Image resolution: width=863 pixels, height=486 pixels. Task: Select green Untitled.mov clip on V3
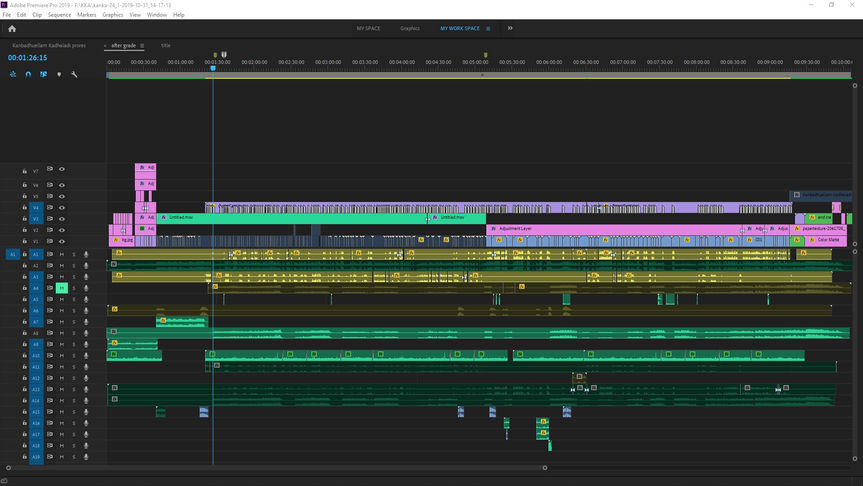[x=292, y=218]
